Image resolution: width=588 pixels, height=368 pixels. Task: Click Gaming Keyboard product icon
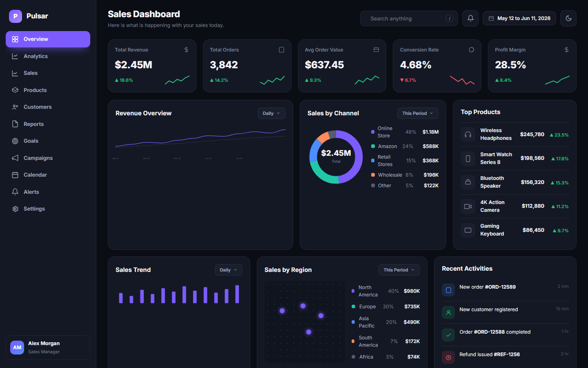click(x=468, y=230)
